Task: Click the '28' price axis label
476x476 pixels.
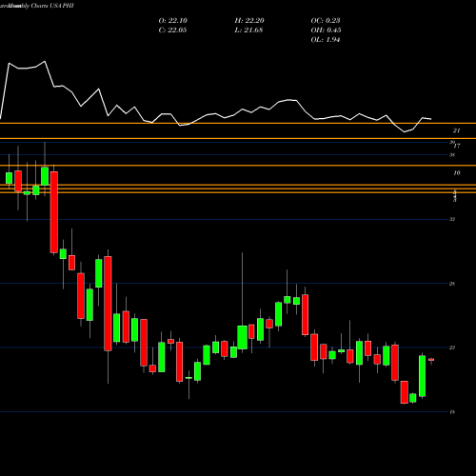Action: click(452, 284)
